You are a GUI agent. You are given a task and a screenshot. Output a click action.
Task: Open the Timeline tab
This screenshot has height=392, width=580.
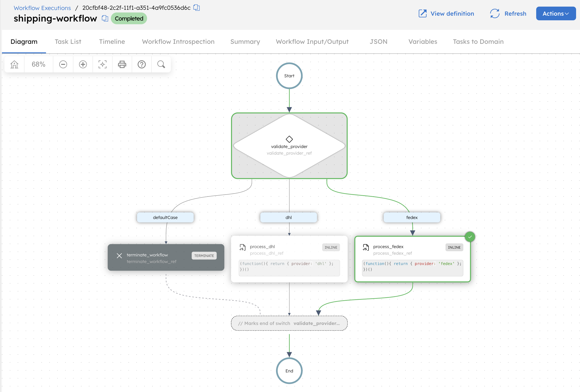(x=112, y=42)
